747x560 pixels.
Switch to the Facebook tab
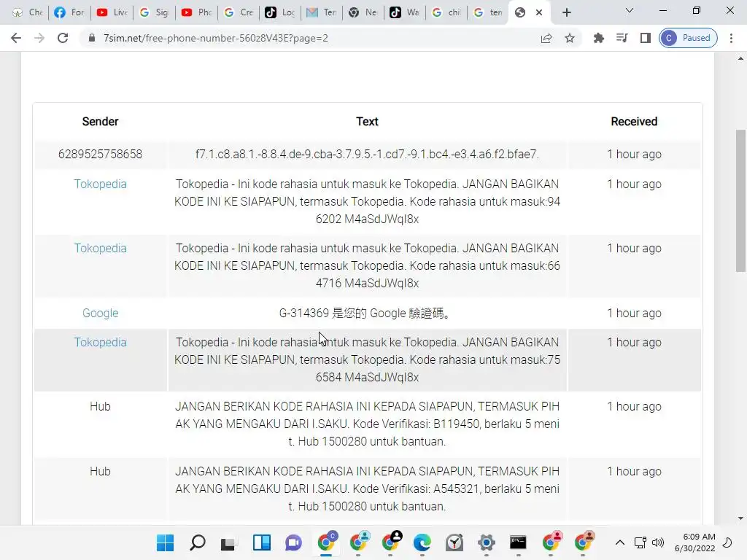click(69, 12)
